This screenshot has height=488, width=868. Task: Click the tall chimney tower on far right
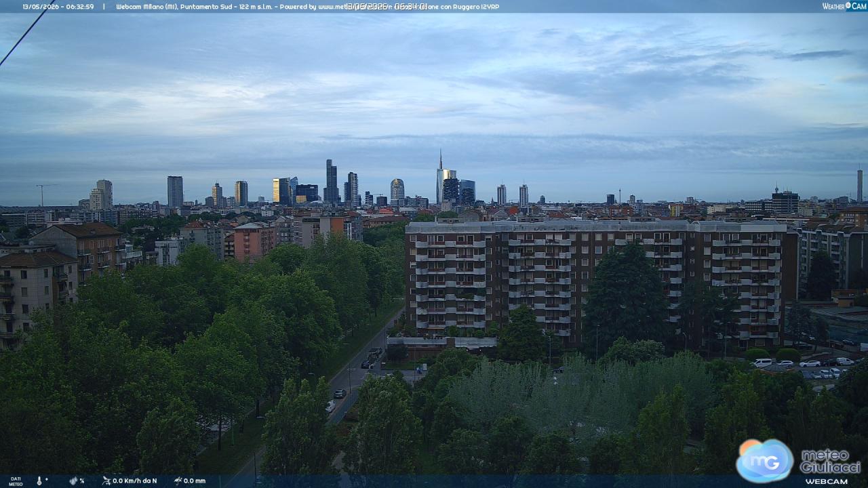[x=860, y=186]
